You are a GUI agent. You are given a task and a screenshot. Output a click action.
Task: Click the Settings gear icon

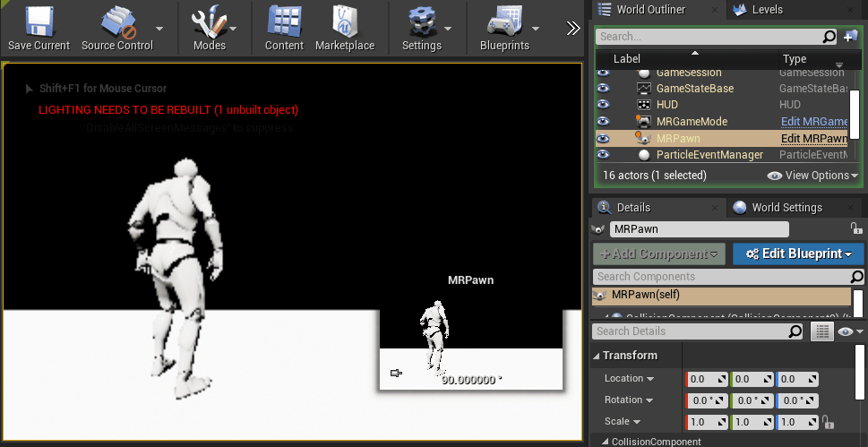[x=423, y=22]
